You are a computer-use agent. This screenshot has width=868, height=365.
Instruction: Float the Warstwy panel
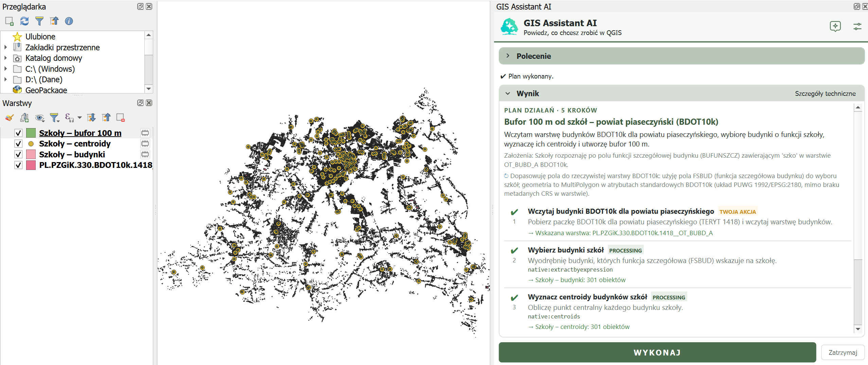coord(140,103)
